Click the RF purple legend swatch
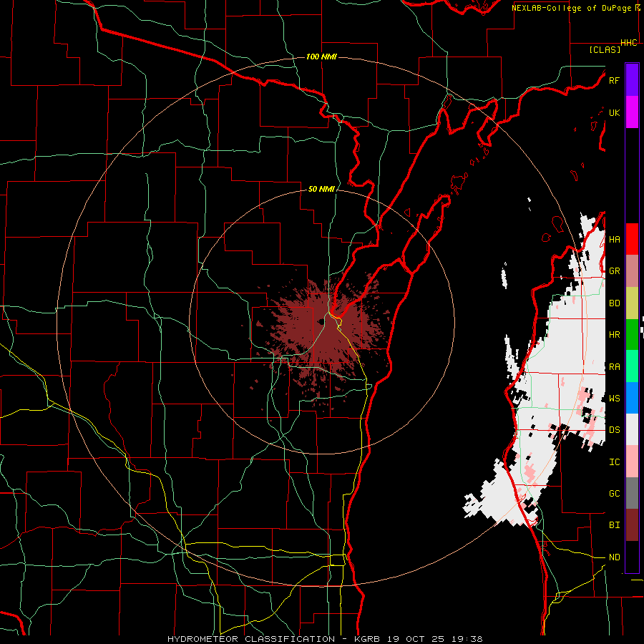Screen dimensions: 644x644 click(632, 80)
